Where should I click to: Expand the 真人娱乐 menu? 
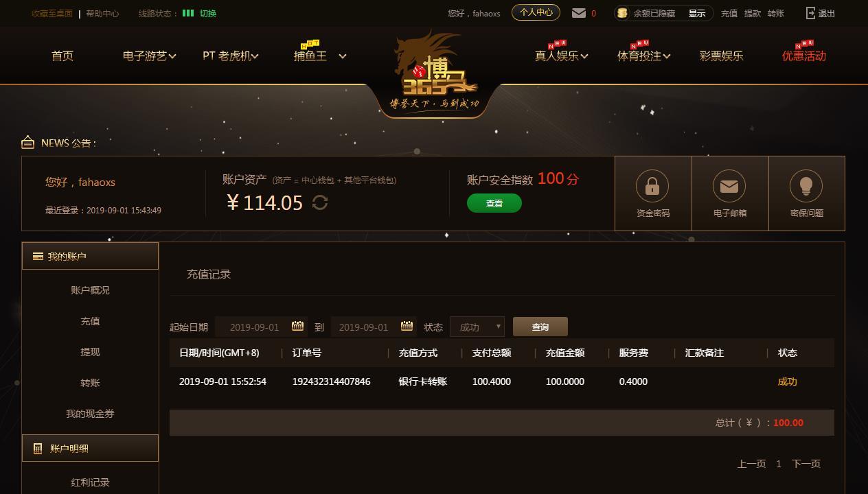point(561,56)
